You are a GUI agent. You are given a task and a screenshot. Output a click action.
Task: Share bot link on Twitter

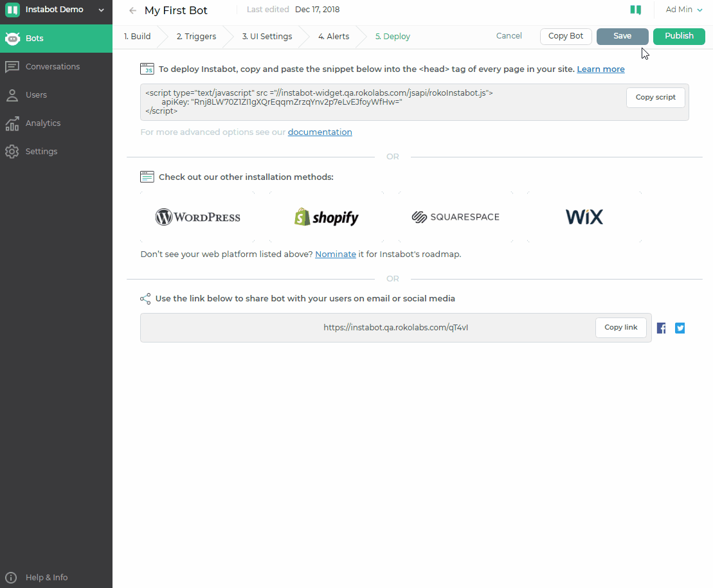click(680, 328)
